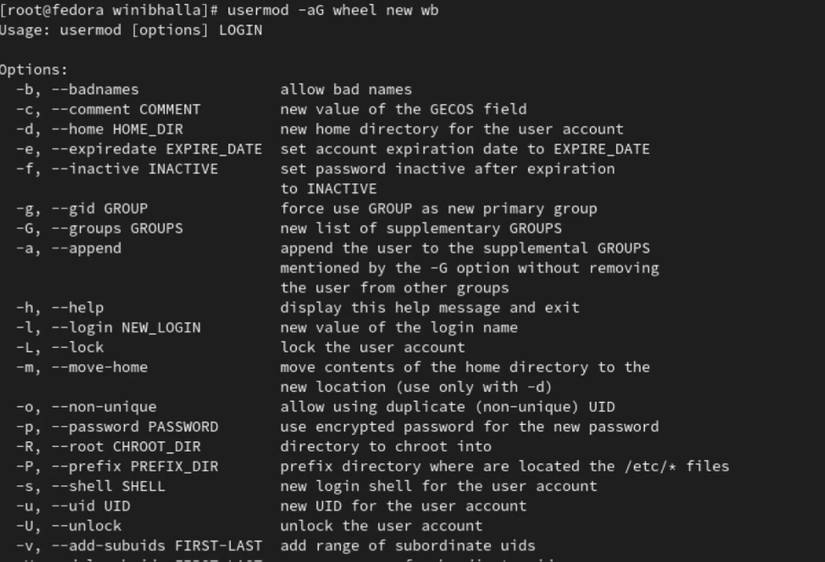This screenshot has height=562, width=825.
Task: Click the --expiredate EXPIRE_DATE option
Action: point(139,149)
